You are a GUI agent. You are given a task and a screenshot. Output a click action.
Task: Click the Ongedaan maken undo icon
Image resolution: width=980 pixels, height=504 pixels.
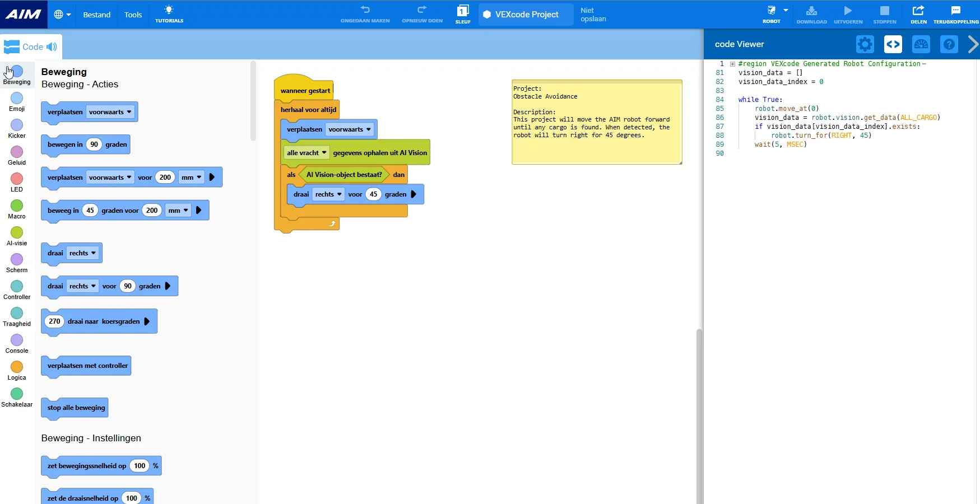(x=365, y=14)
